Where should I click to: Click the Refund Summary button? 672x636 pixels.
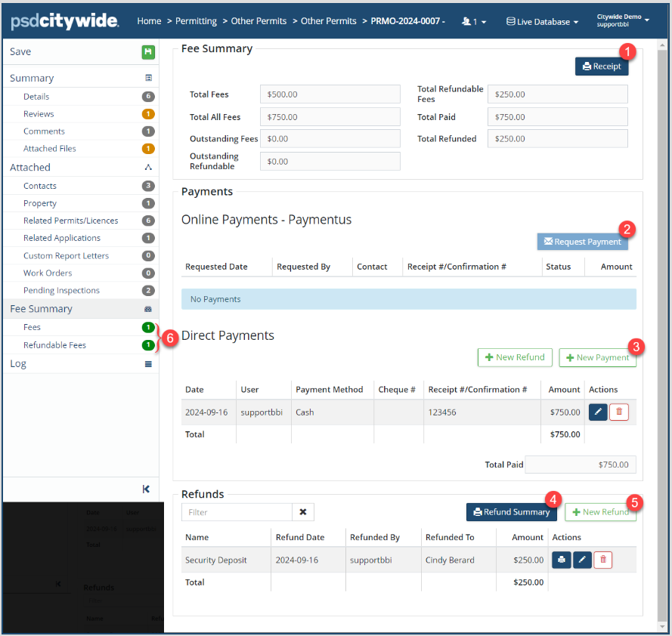coord(511,512)
